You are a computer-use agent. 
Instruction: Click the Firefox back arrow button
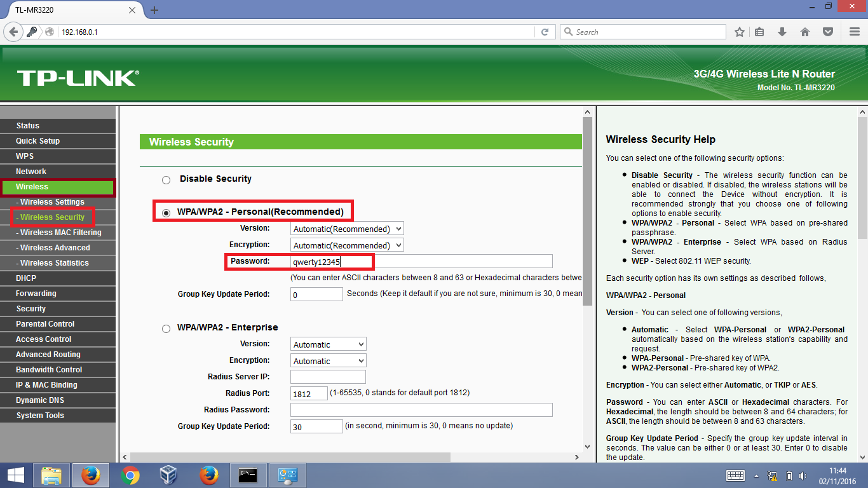(13, 32)
